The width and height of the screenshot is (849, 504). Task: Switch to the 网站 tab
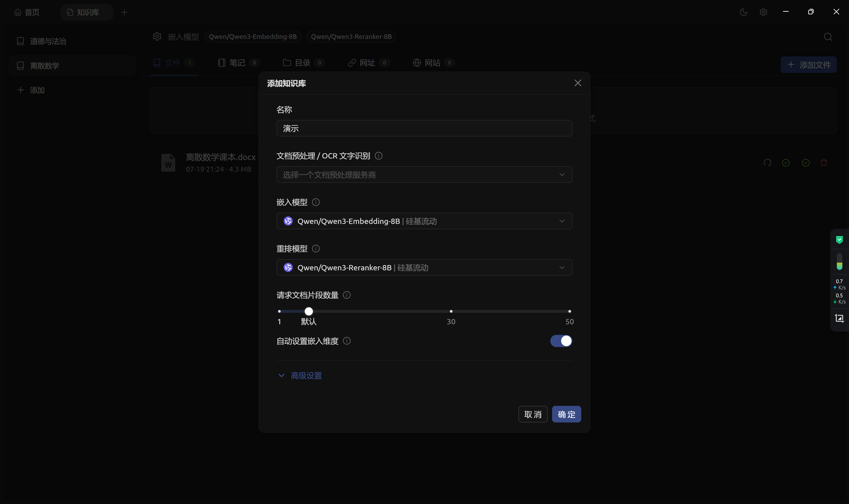point(433,63)
